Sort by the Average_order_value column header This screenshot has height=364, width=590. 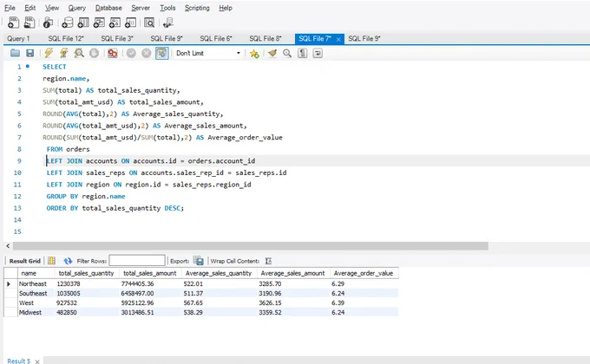point(364,273)
